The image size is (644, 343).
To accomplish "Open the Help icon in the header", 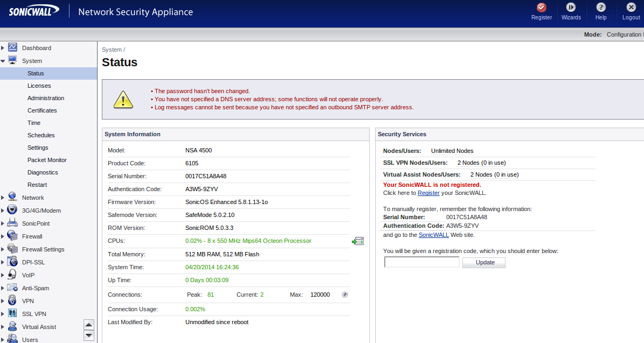I will [x=601, y=8].
